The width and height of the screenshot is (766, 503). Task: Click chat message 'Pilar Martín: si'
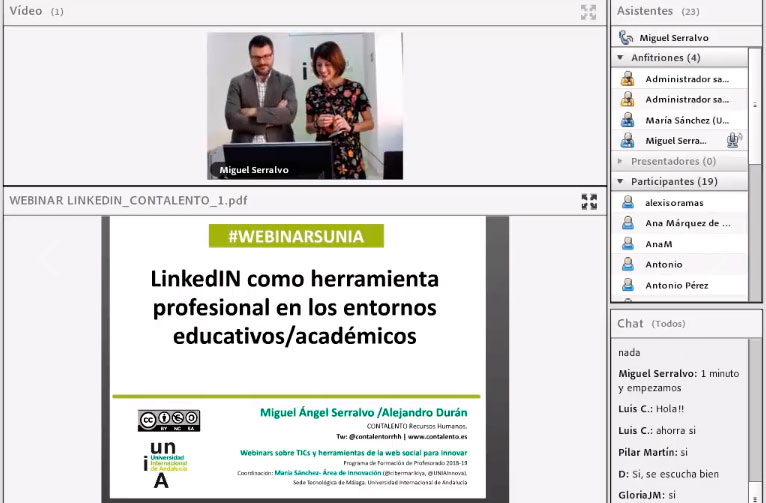pos(653,452)
